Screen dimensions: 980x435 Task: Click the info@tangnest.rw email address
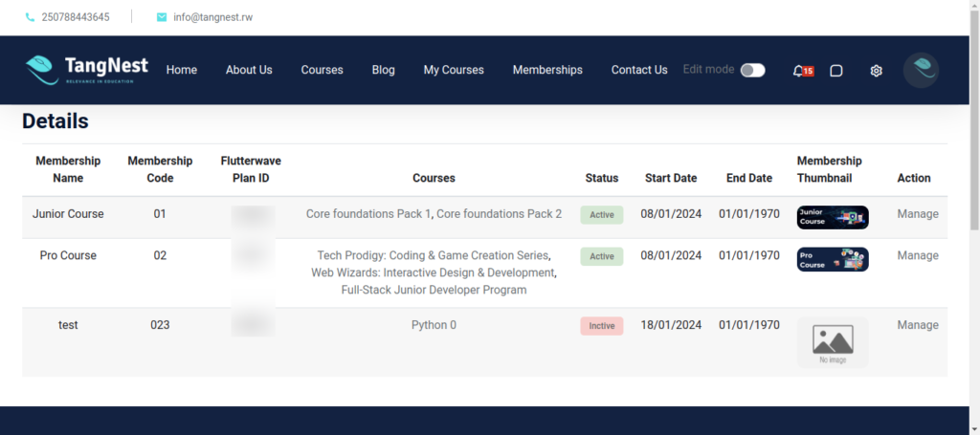pos(212,17)
